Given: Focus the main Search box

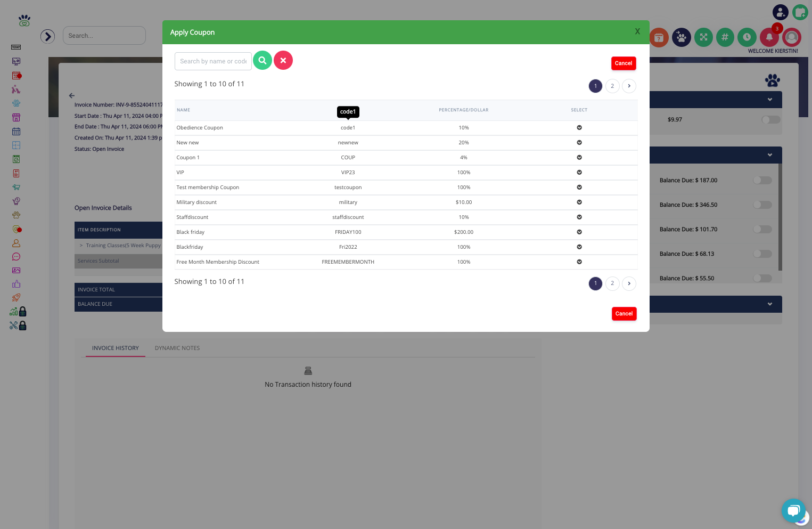Looking at the screenshot, I should click(104, 36).
